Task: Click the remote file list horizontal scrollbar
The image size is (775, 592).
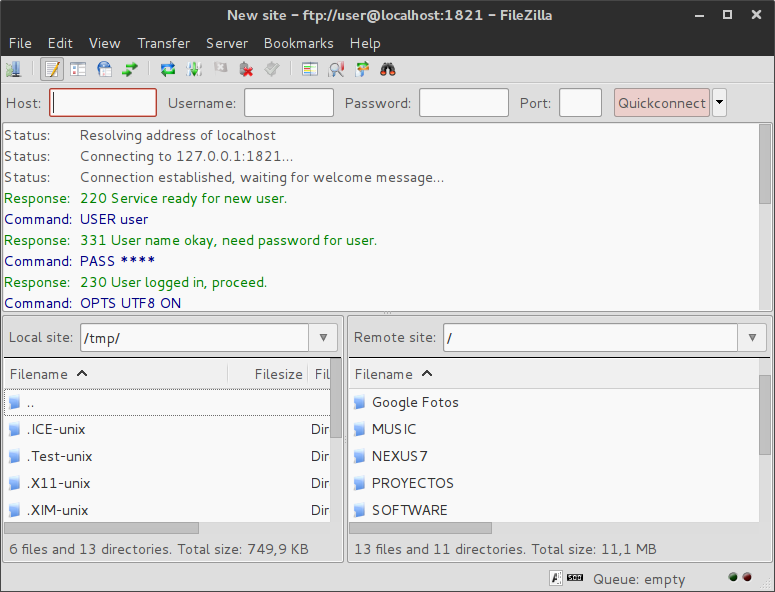Action: [420, 528]
